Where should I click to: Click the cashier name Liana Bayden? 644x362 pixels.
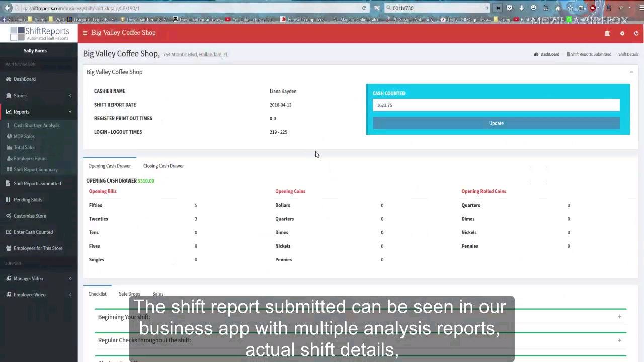coord(283,91)
